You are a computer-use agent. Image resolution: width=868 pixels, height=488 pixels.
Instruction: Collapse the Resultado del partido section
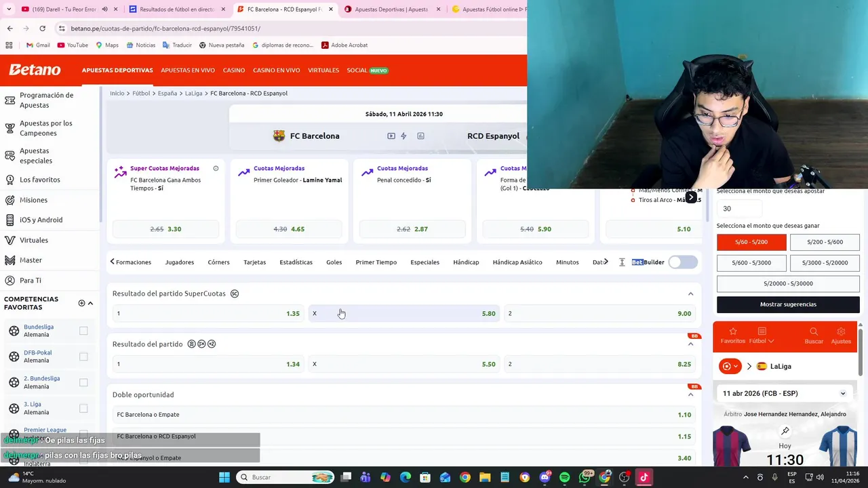point(690,344)
